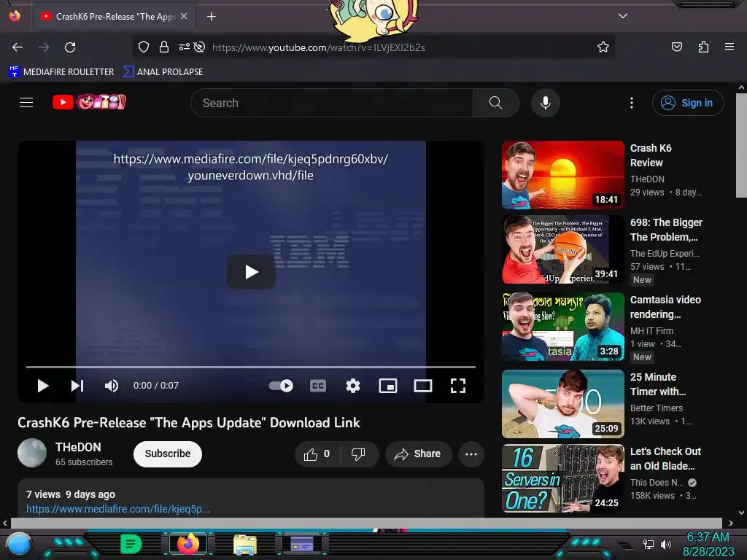Open system tray volume icon
This screenshot has width=747, height=560.
tap(666, 544)
